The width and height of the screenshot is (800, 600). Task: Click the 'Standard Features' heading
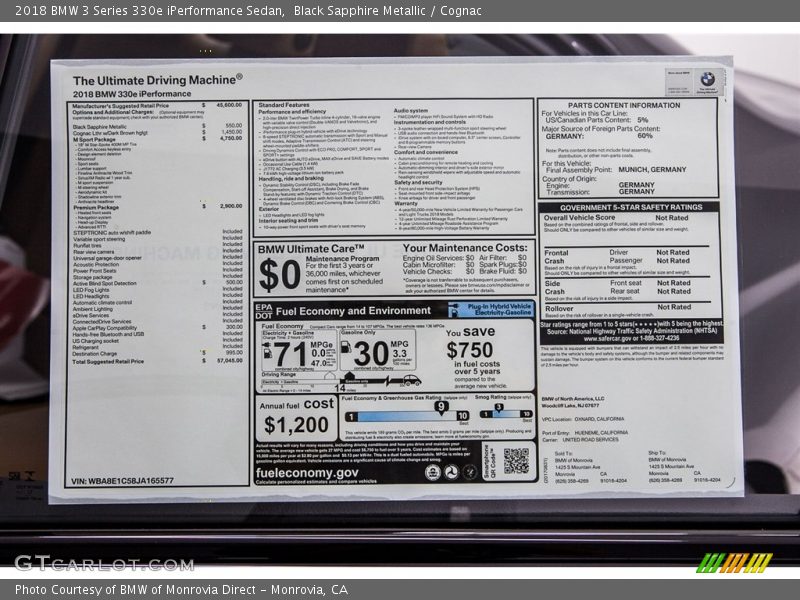(284, 105)
